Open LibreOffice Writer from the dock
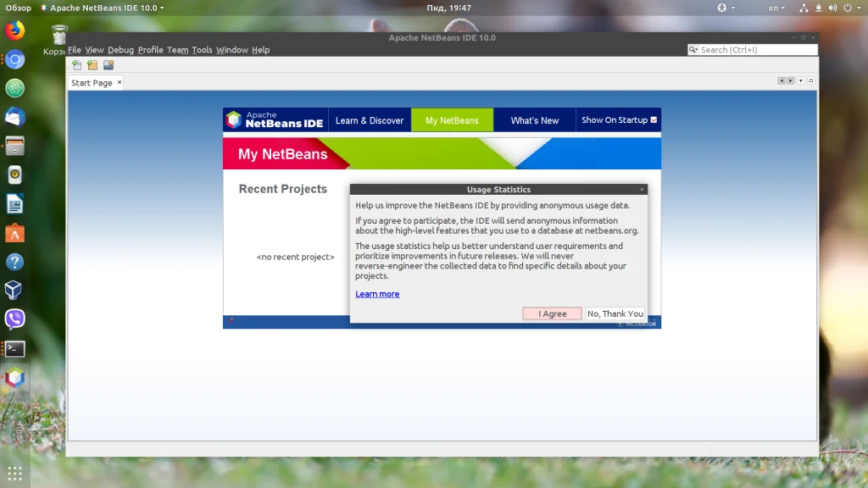868x488 pixels. (x=15, y=204)
